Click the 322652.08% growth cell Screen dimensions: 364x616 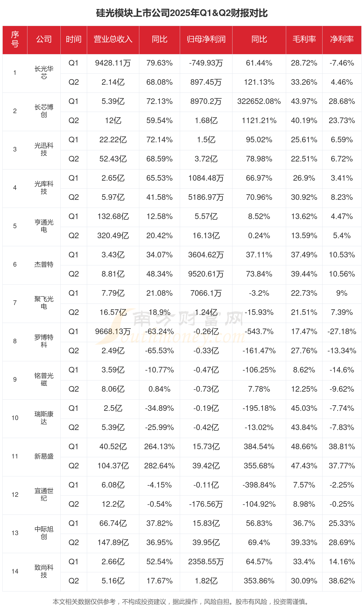(x=259, y=101)
